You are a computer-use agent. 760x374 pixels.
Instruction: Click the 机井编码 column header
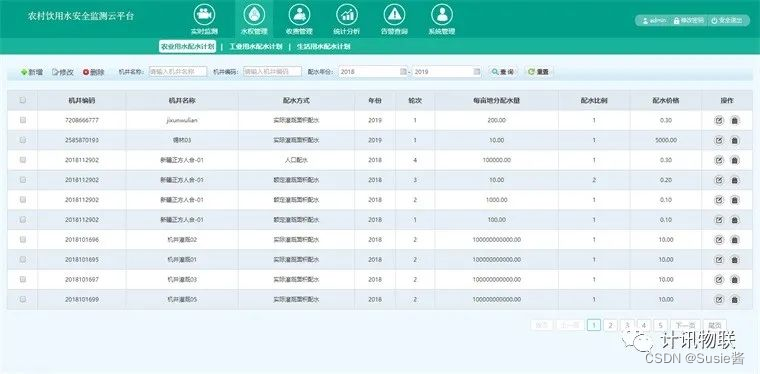click(81, 101)
